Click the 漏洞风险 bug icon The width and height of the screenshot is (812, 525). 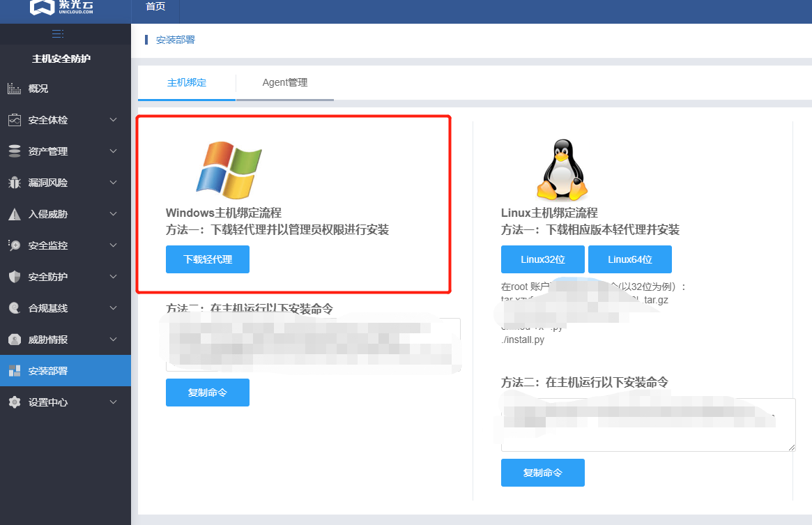15,183
